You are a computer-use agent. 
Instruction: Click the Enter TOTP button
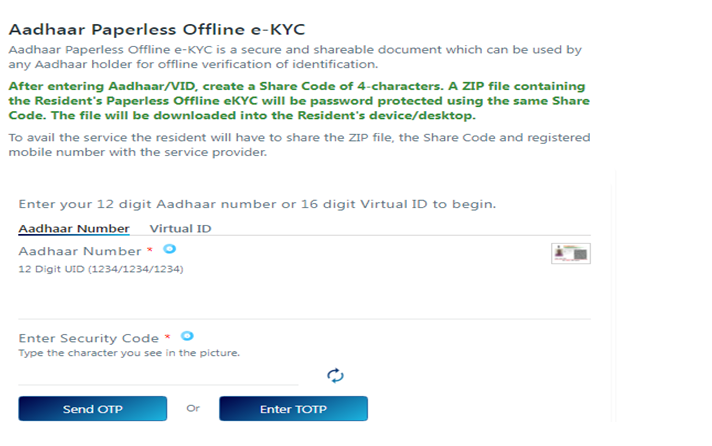coord(293,409)
